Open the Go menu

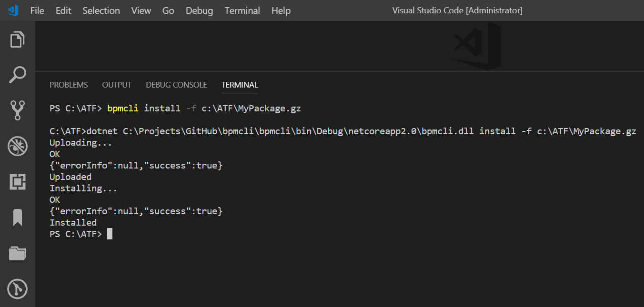pyautogui.click(x=168, y=10)
